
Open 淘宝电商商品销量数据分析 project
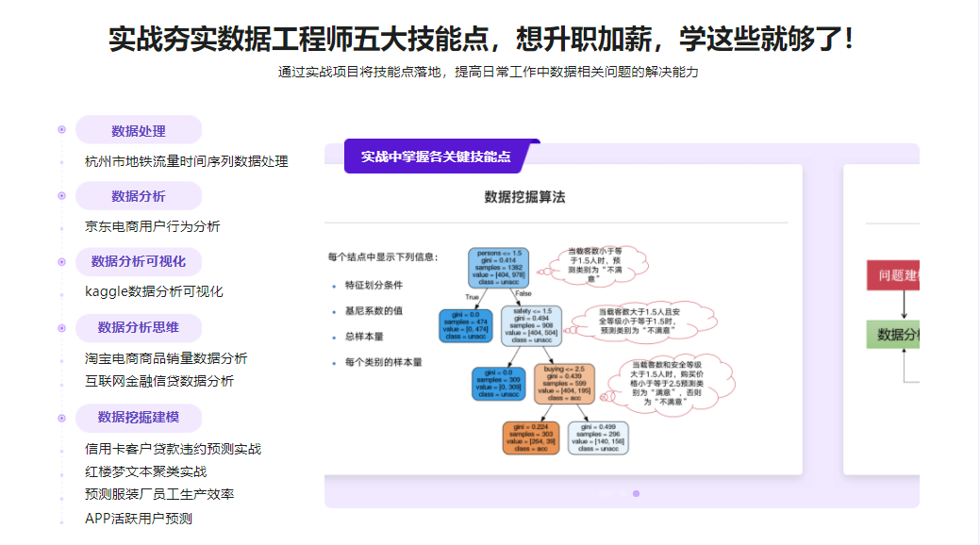click(x=166, y=358)
